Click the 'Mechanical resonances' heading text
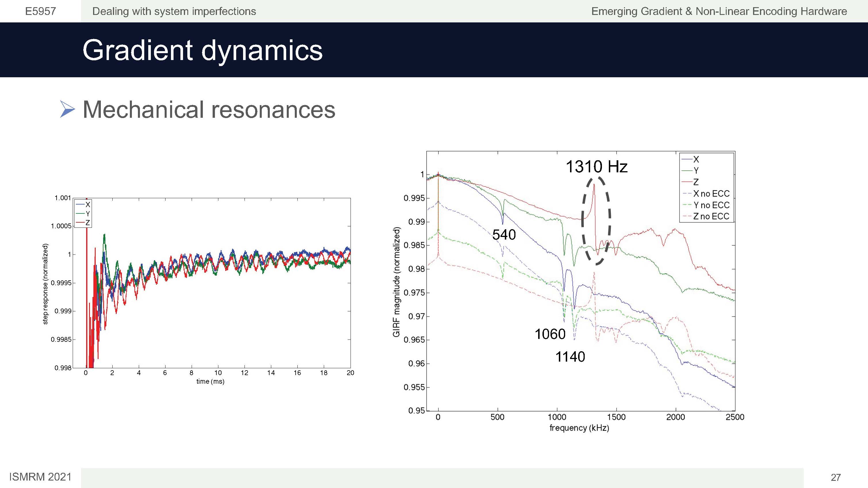Image resolution: width=868 pixels, height=488 pixels. click(x=209, y=110)
